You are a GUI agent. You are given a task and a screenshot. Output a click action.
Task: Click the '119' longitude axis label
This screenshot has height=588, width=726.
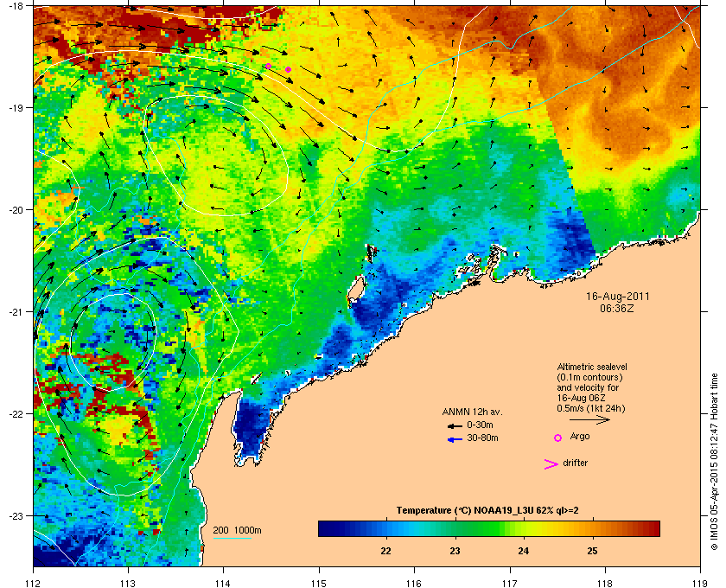pos(700,584)
